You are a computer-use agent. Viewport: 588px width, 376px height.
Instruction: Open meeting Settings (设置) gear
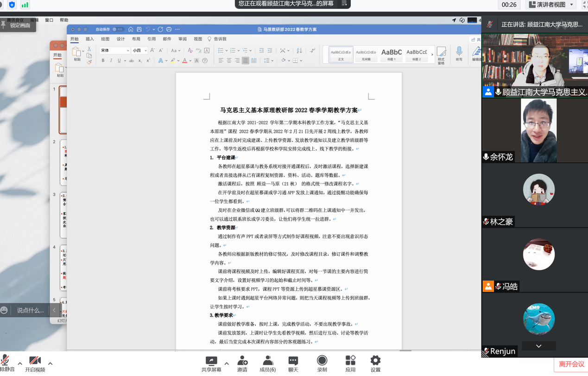[375, 361]
